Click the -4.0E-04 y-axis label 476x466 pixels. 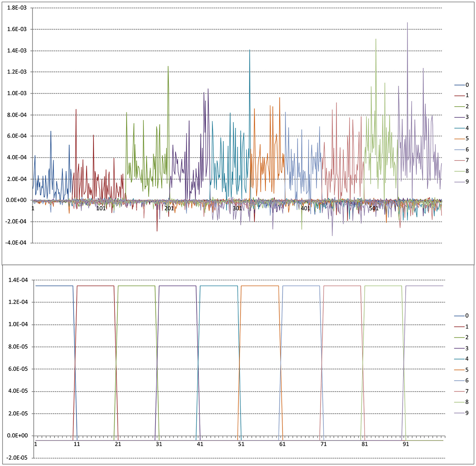(16, 243)
